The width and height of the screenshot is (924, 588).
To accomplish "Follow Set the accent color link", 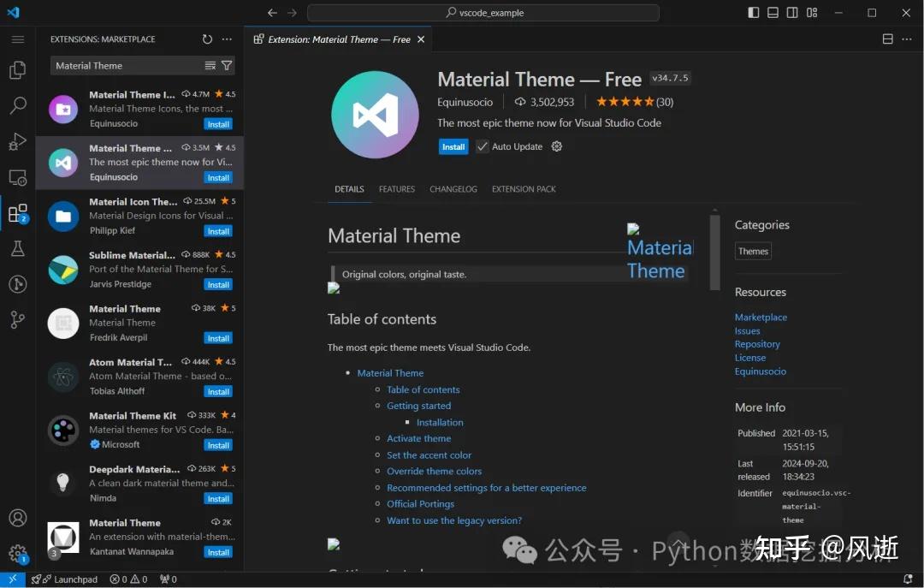I will (429, 455).
